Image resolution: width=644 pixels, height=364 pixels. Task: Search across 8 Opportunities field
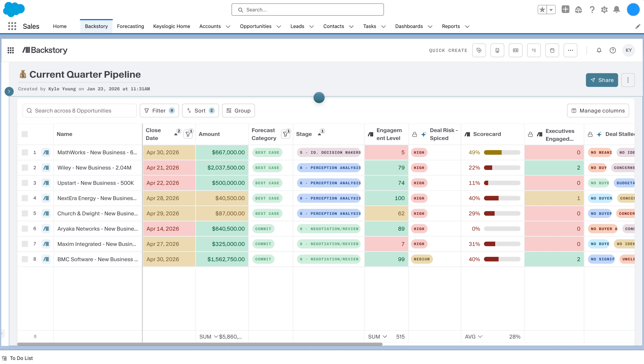click(79, 110)
